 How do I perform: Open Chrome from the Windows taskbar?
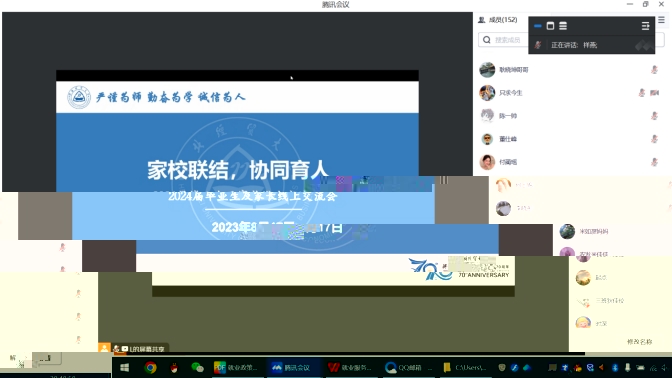150,367
